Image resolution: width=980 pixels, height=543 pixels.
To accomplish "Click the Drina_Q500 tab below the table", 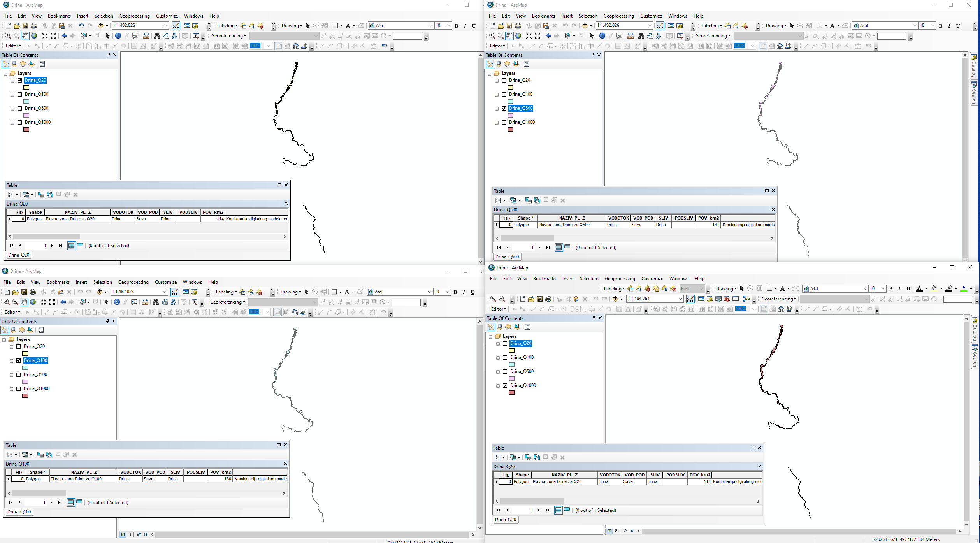I will pos(507,257).
